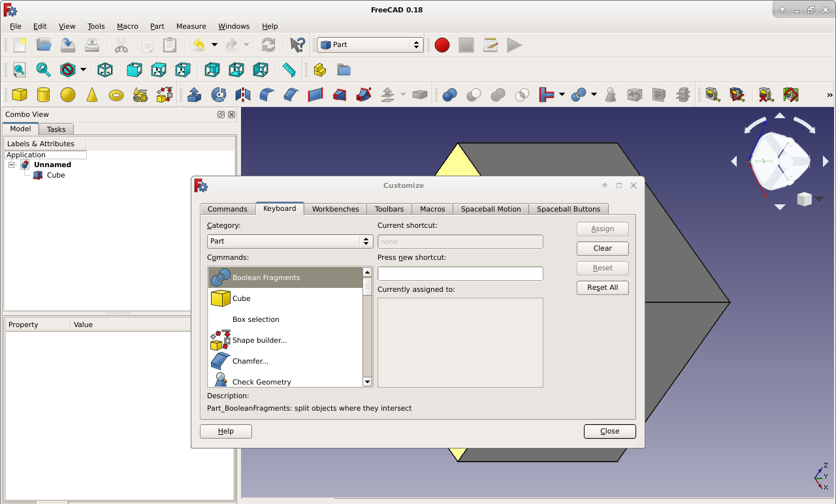Click into Press new shortcut field

[460, 274]
